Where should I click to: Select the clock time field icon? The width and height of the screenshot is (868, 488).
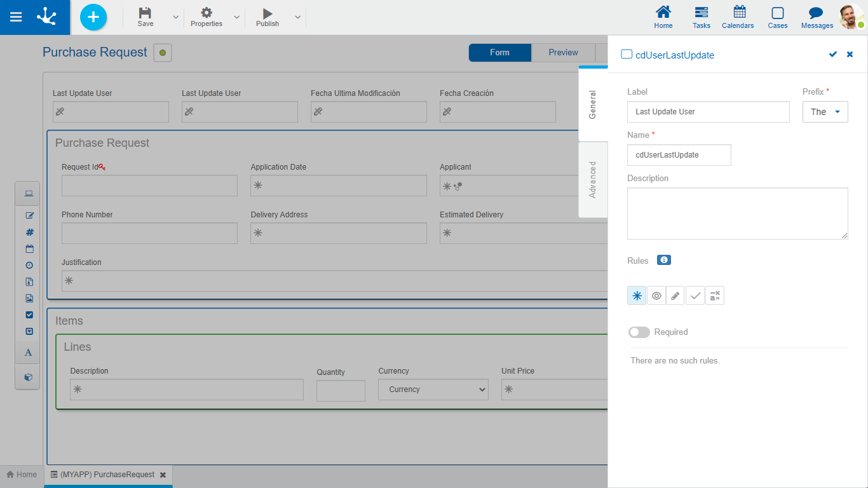click(29, 266)
